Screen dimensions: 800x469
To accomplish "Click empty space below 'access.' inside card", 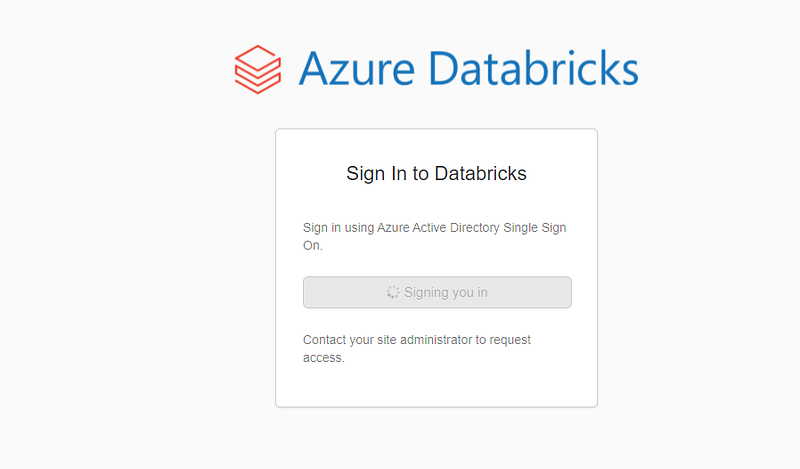I will click(x=436, y=386).
